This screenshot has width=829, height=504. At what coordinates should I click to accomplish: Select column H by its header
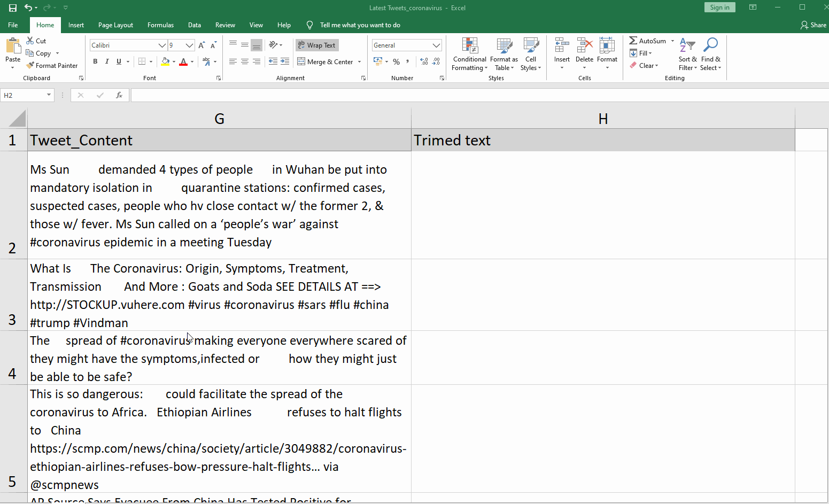(603, 119)
